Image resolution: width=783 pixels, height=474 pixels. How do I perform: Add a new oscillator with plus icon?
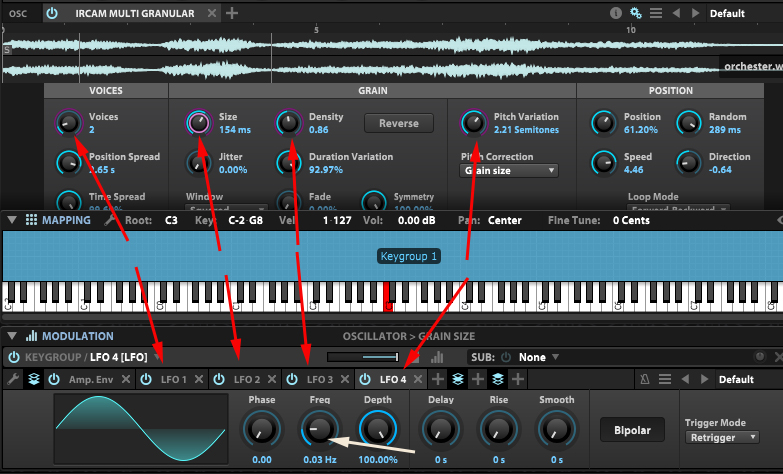[x=232, y=13]
